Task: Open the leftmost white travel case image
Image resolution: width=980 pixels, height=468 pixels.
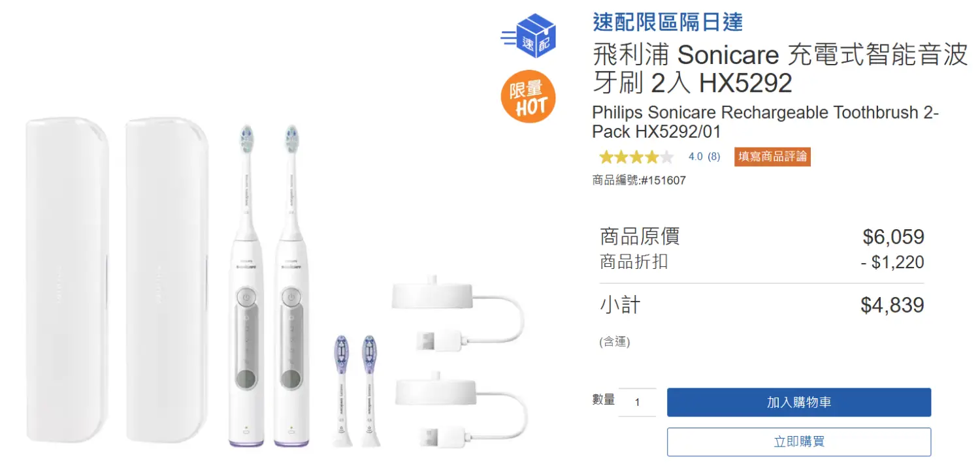Action: [x=67, y=281]
